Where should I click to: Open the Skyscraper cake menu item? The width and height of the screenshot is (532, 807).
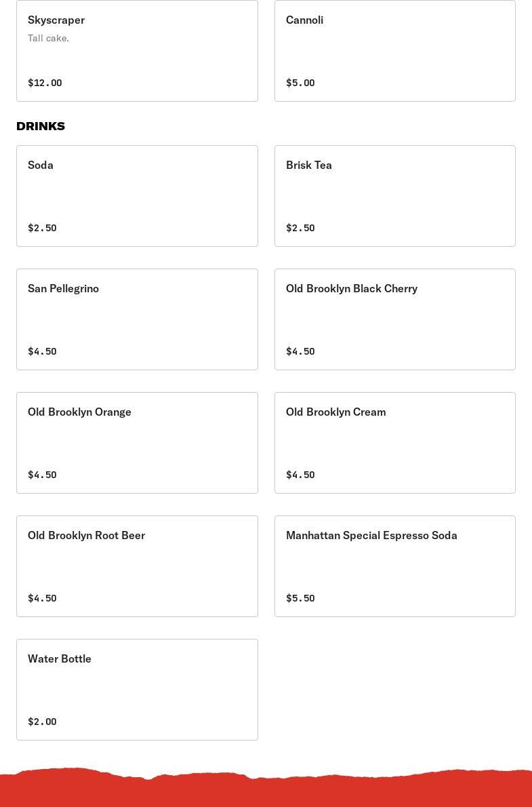tap(137, 51)
